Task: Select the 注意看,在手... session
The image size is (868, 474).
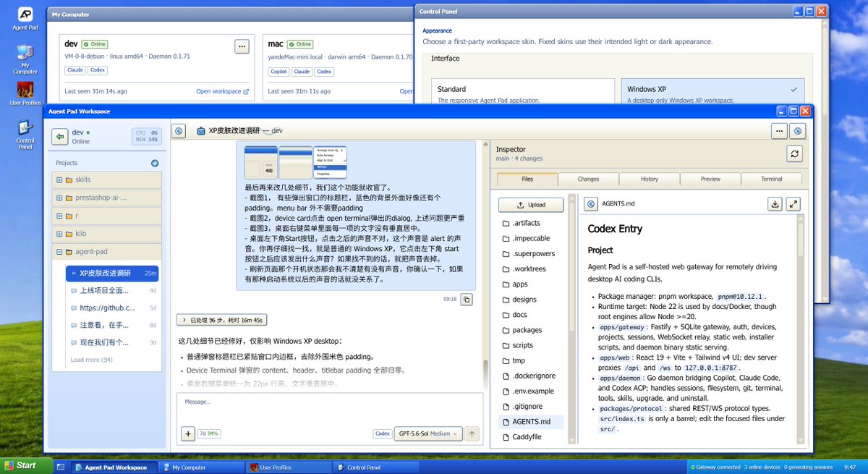Action: 112,325
